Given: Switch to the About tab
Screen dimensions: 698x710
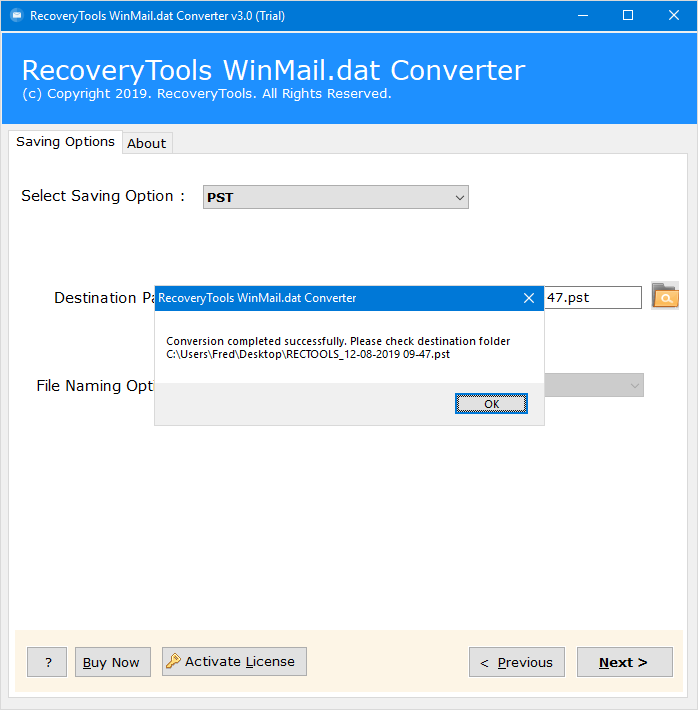Looking at the screenshot, I should pyautogui.click(x=146, y=143).
